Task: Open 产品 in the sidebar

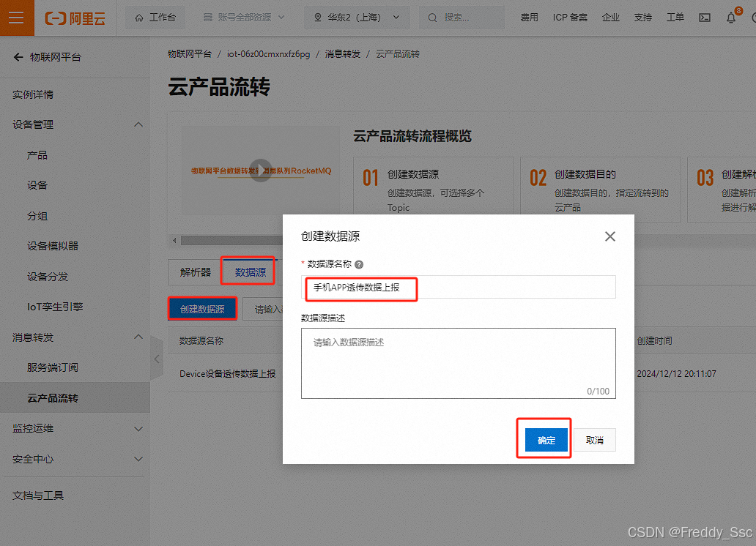Action: click(37, 155)
